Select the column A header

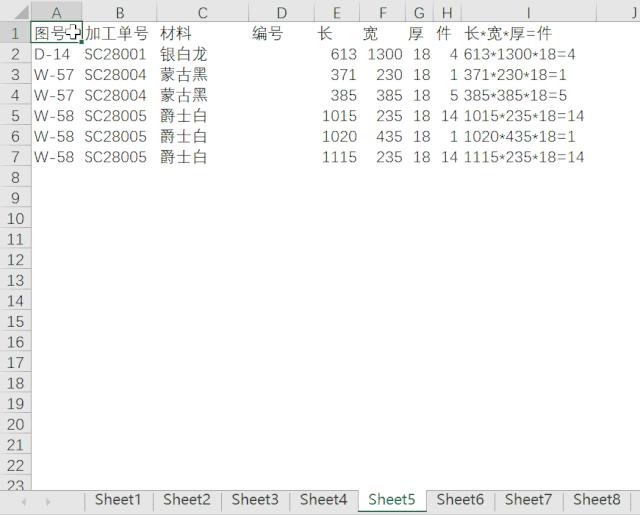[x=56, y=12]
